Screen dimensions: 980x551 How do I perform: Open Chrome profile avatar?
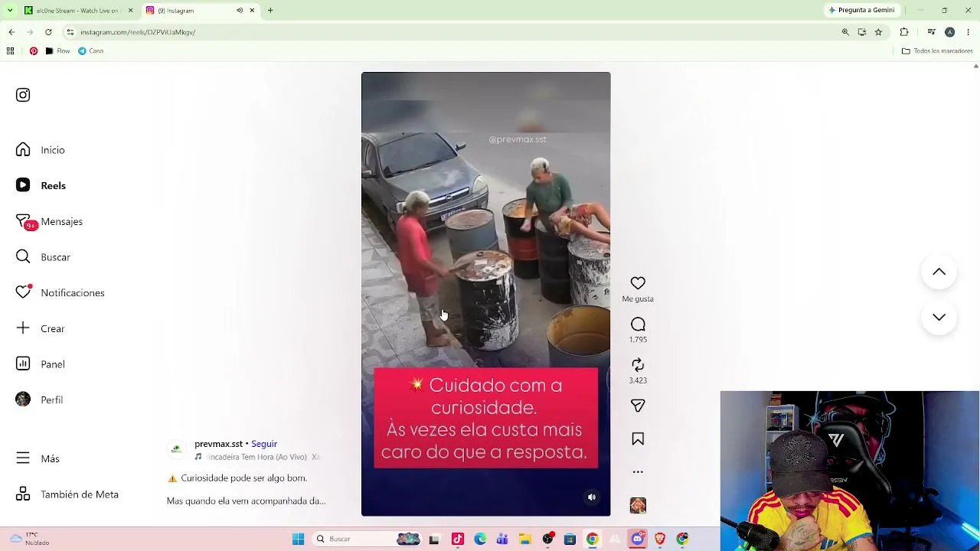[x=949, y=32]
